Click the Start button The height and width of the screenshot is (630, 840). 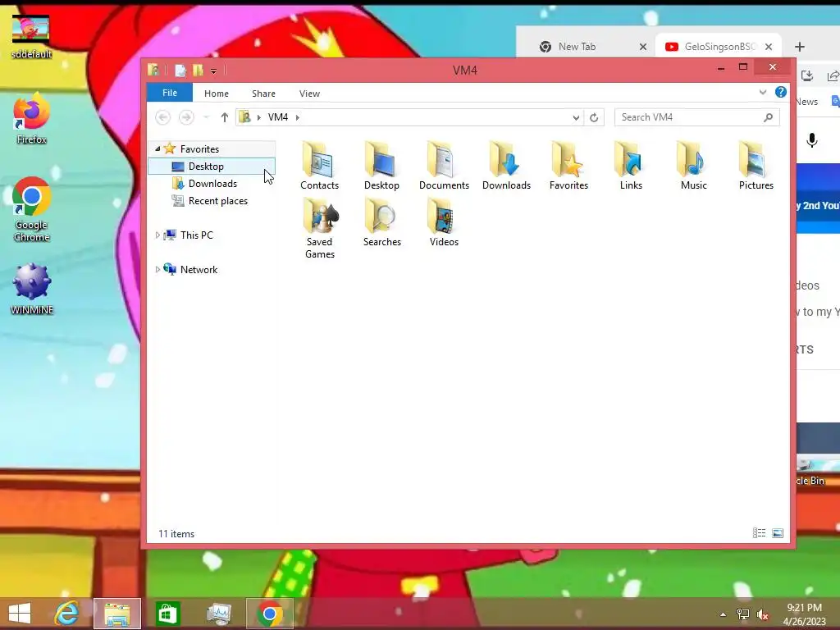(x=20, y=614)
